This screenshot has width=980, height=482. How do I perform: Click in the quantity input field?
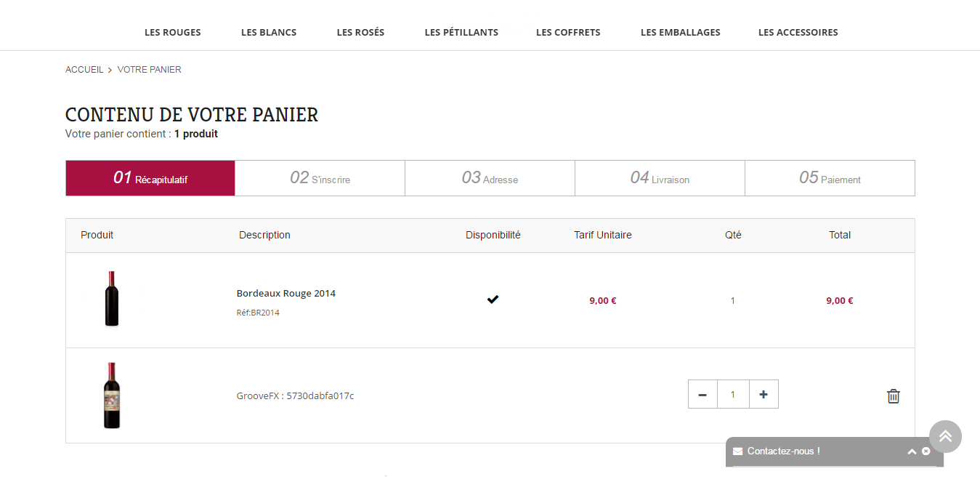pyautogui.click(x=733, y=394)
